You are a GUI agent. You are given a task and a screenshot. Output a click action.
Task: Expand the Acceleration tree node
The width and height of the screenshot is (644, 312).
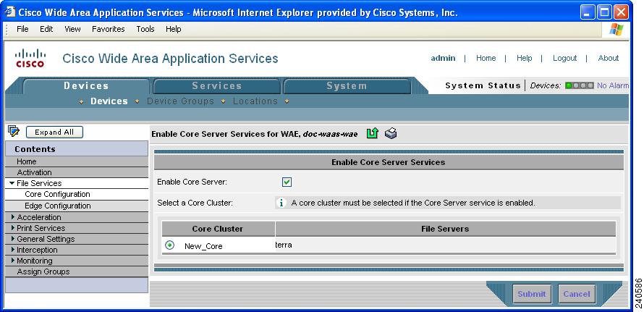(x=13, y=216)
